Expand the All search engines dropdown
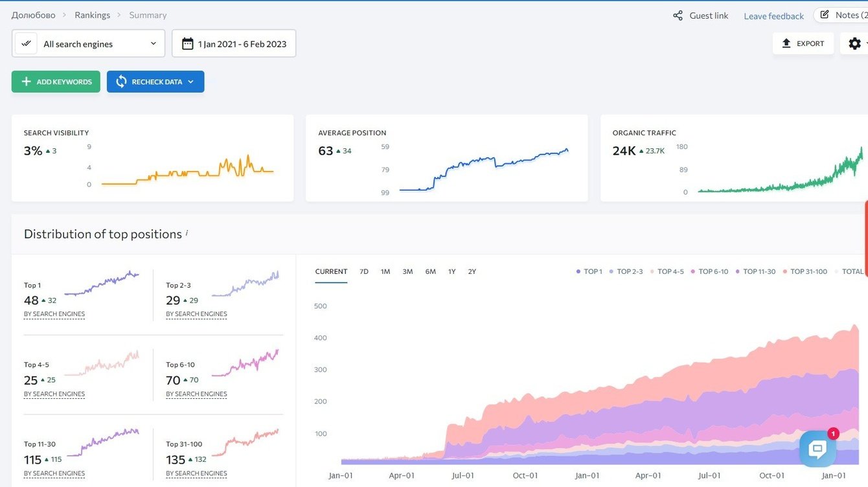The image size is (868, 487). pos(154,43)
